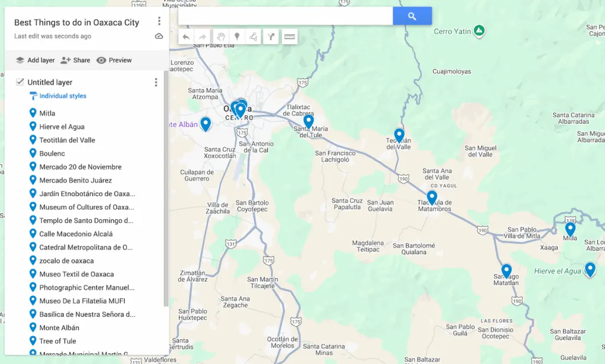Select Museo Textil de Oaxaca item
Screen dimensions: 605x364
(76, 274)
